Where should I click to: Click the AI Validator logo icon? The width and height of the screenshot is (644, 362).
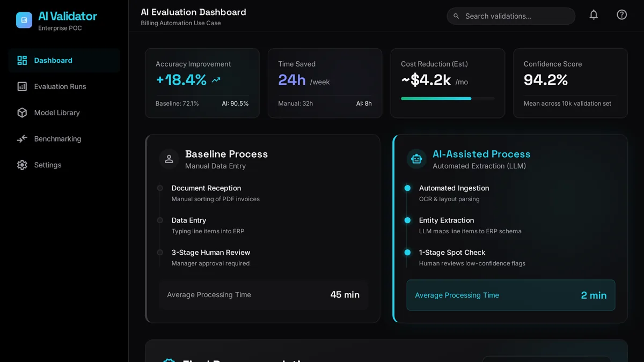24,20
